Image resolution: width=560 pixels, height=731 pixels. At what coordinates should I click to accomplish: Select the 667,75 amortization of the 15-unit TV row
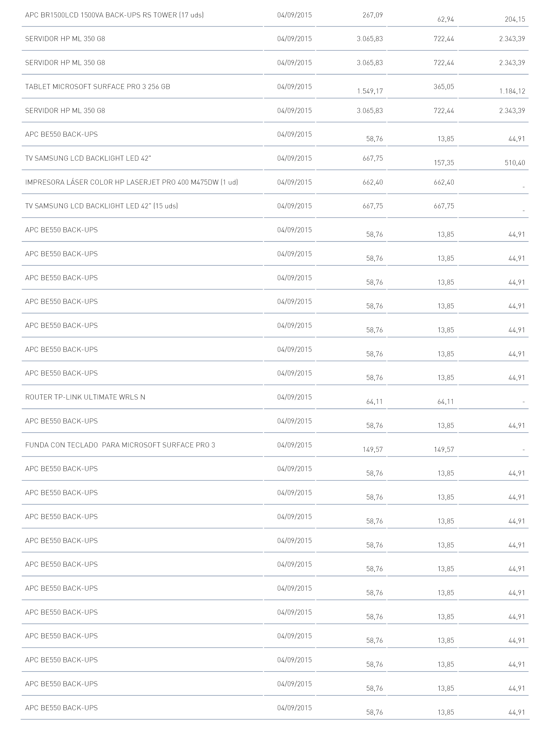coord(444,206)
